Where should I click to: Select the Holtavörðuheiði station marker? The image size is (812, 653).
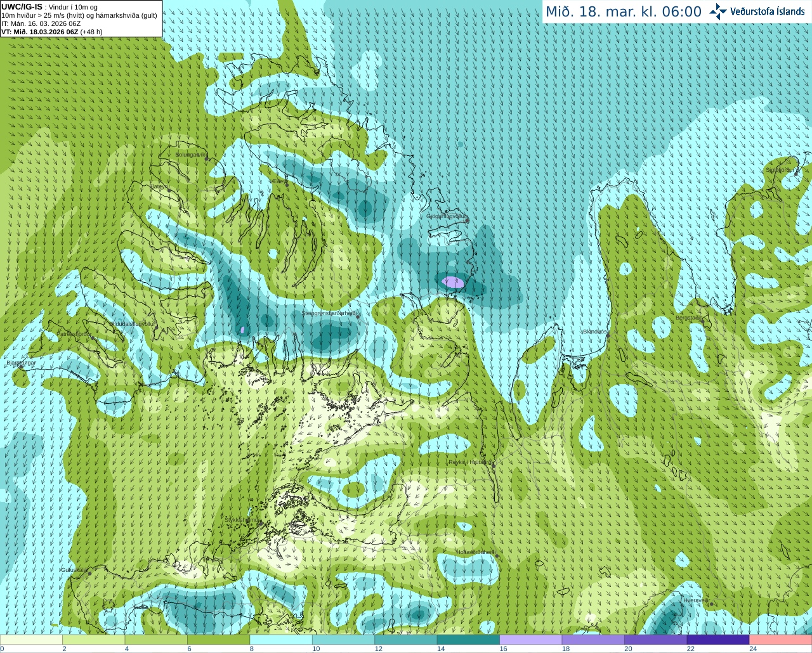coord(497,556)
